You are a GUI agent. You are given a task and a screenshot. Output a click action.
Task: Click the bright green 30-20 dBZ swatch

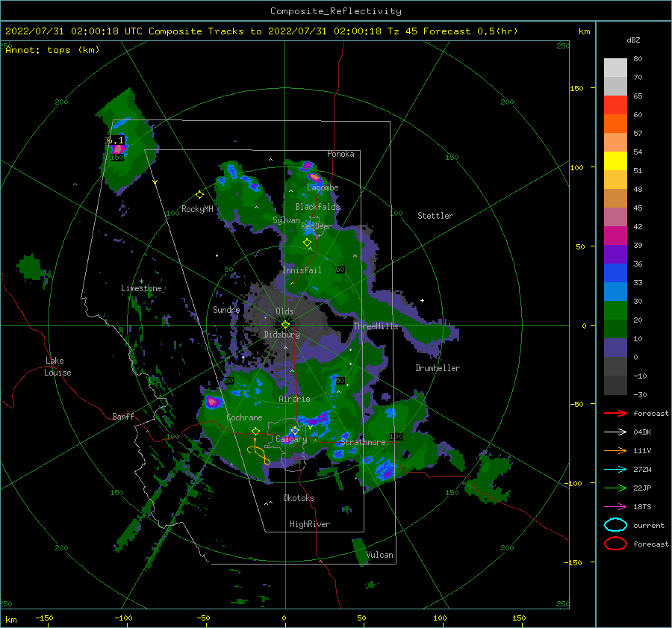click(615, 311)
